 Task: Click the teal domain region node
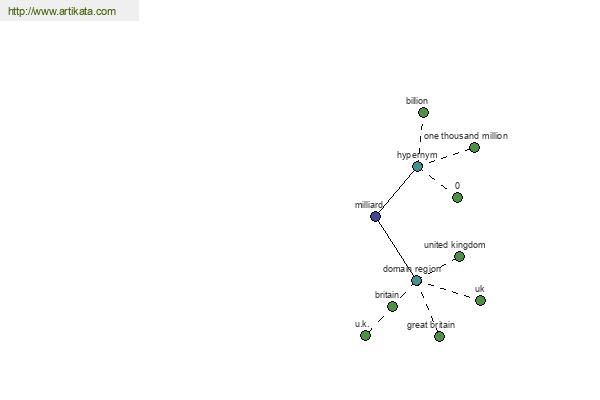[x=416, y=281]
